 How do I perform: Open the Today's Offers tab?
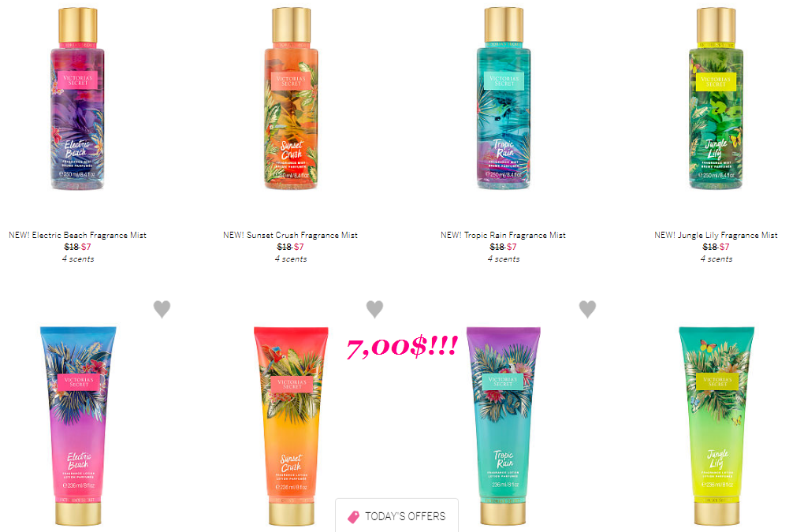coord(397,516)
